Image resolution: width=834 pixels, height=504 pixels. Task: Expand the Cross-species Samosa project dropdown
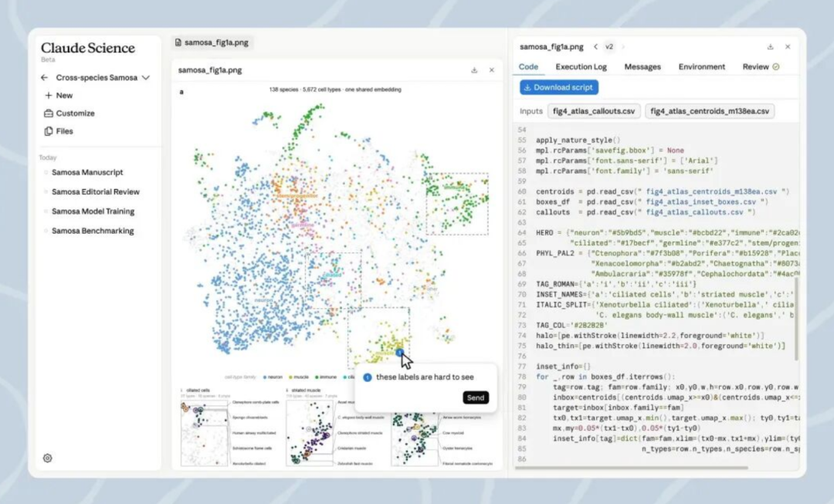(146, 78)
